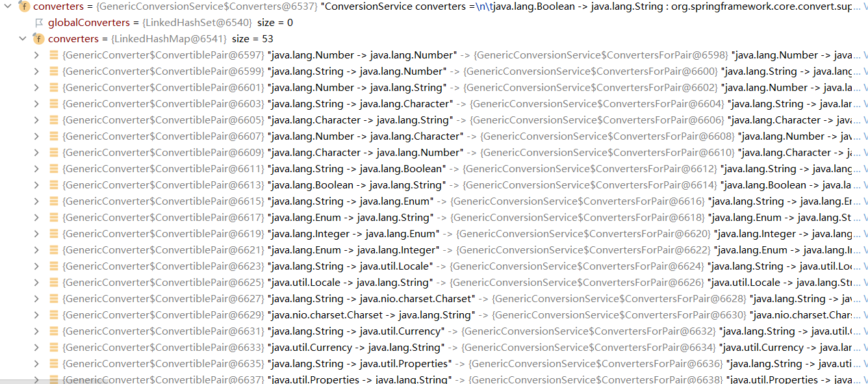Click the entry icon for Character -> Number pair

coord(55,153)
